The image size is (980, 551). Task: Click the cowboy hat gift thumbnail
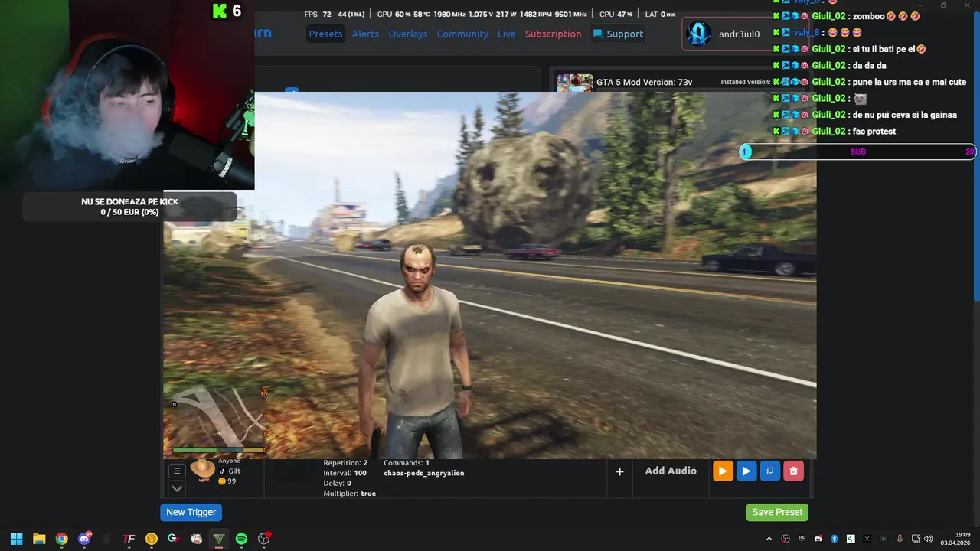tap(203, 469)
